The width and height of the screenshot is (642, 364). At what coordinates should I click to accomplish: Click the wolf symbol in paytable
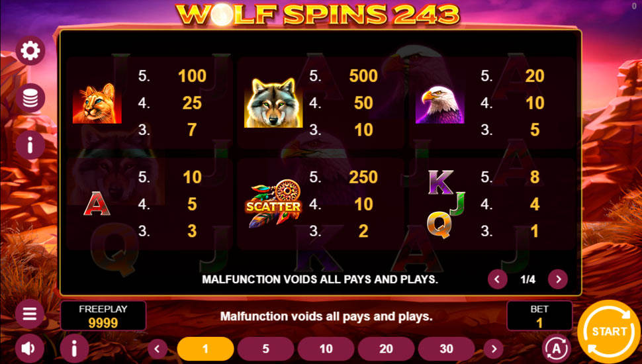[x=273, y=103]
